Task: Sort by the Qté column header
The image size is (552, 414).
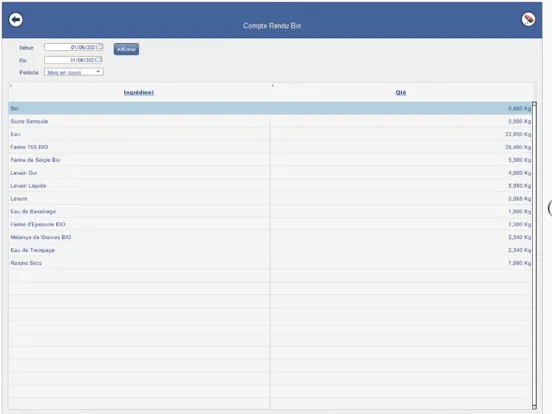Action: 401,93
